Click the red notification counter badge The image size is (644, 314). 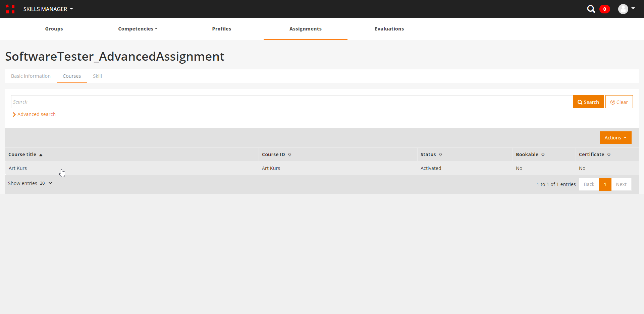tap(604, 9)
